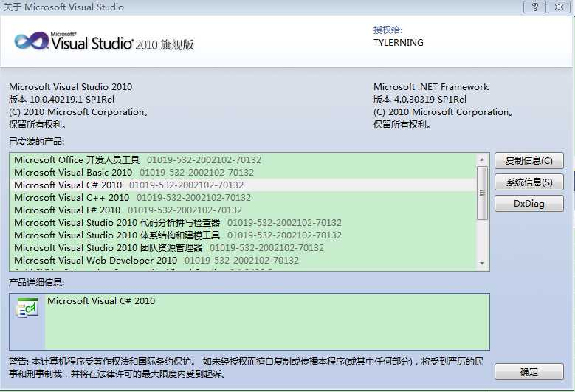Select Microsoft Visual C++ 2010 row
575x392 pixels.
click(243, 197)
